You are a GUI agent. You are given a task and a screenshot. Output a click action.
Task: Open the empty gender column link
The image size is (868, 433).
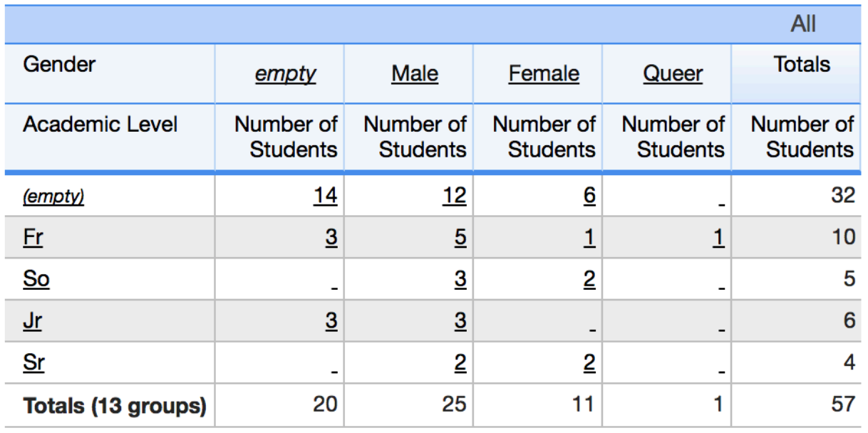[287, 72]
